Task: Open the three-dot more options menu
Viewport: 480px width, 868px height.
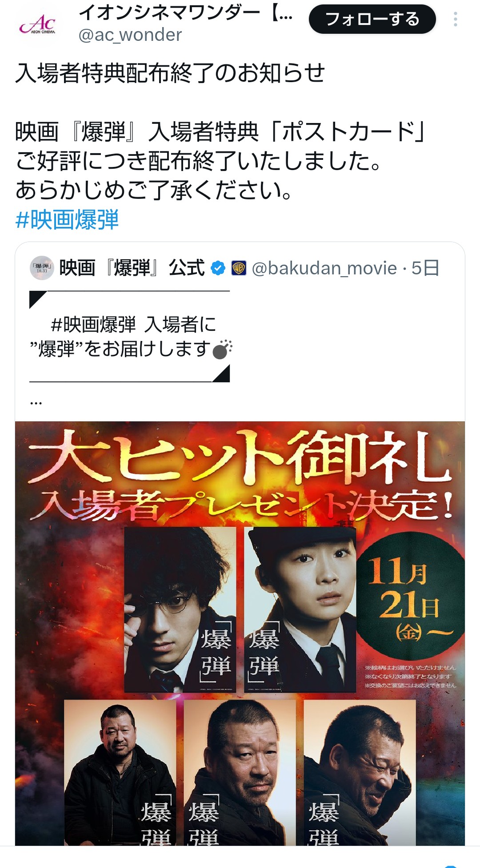Action: point(456,19)
